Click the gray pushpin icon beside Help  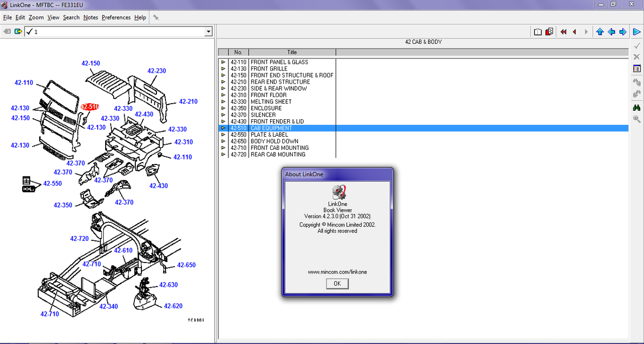click(x=156, y=17)
